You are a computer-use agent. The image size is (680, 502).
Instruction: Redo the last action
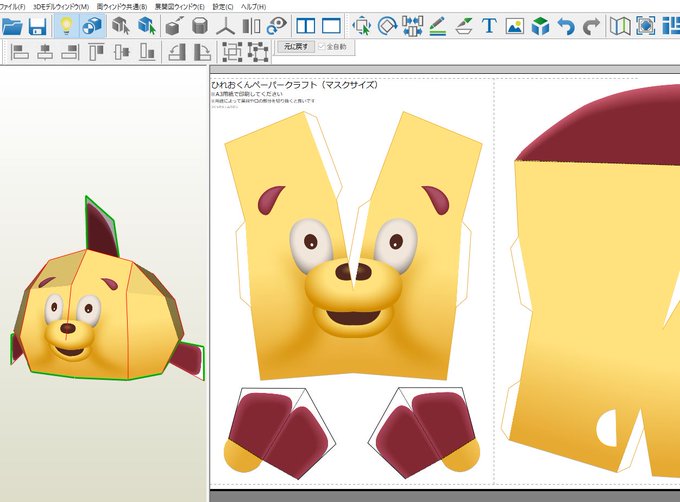(x=591, y=26)
